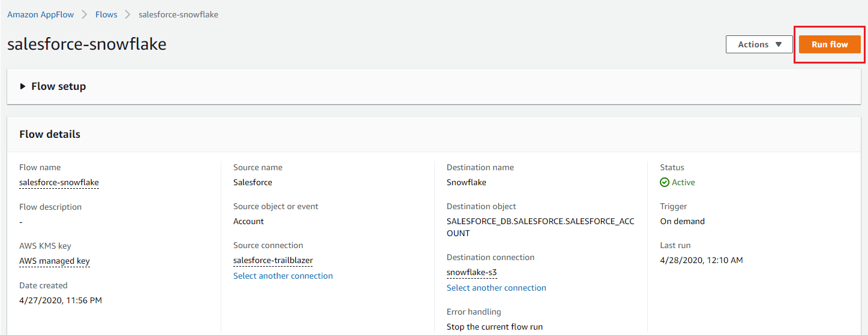Viewport: 868px width, 335px height.
Task: Click the down arrow on Actions button
Action: point(779,44)
